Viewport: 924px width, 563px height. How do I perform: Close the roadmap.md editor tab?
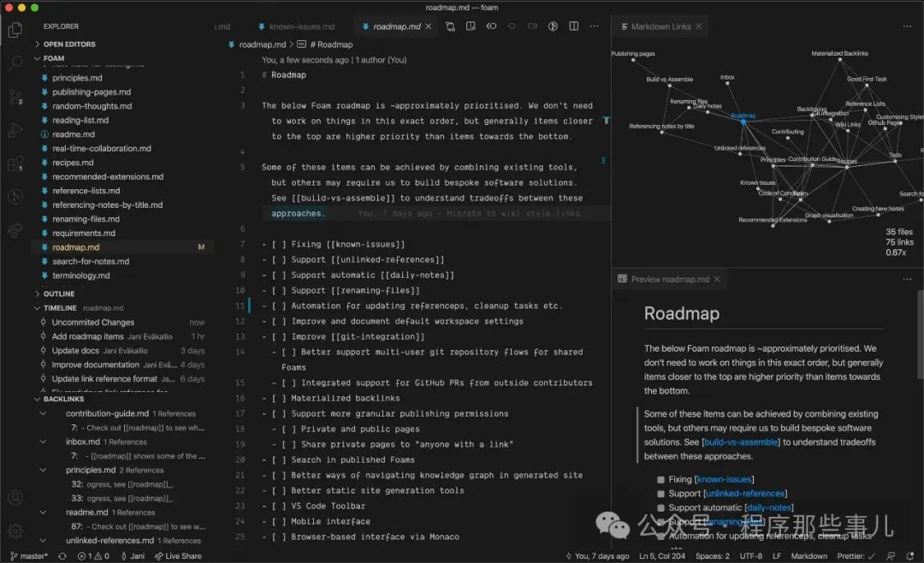click(x=429, y=27)
